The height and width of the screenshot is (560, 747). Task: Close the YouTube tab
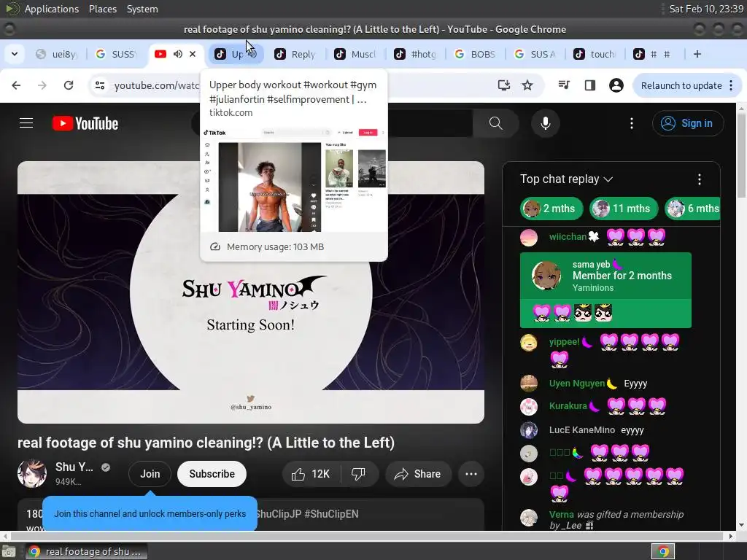point(193,54)
